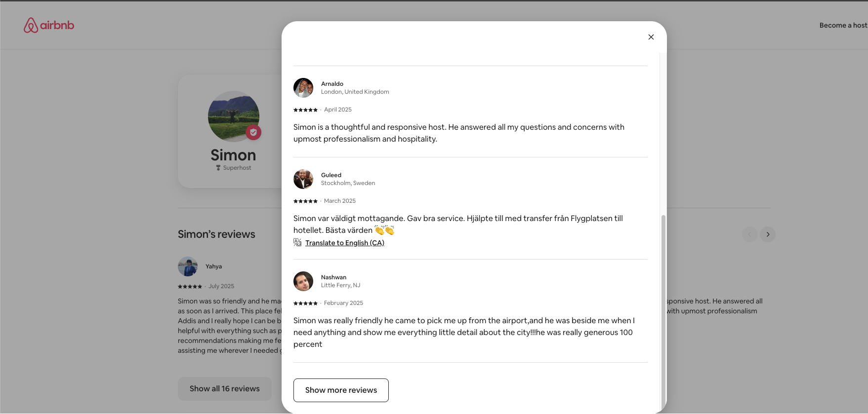Screen dimensions: 868x414
Task: Close the reviews modal dialog
Action: click(x=651, y=37)
